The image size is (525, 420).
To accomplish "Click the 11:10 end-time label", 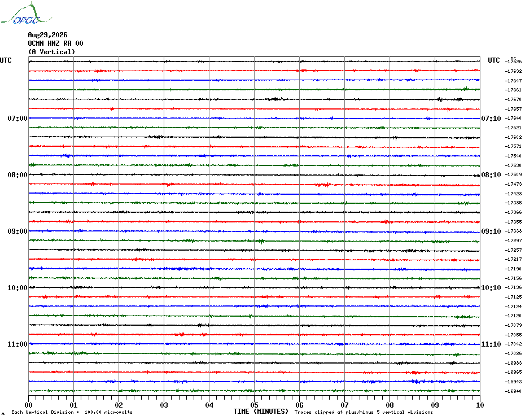I will click(491, 344).
